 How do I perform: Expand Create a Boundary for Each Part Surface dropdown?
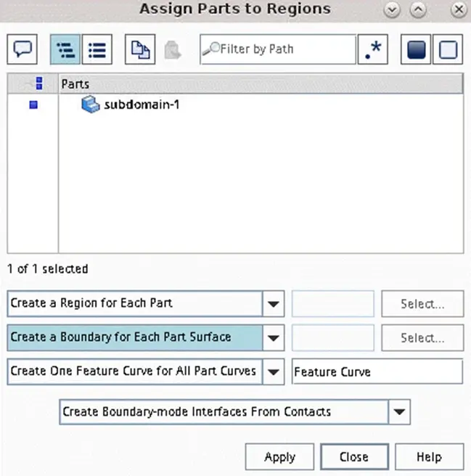(274, 337)
